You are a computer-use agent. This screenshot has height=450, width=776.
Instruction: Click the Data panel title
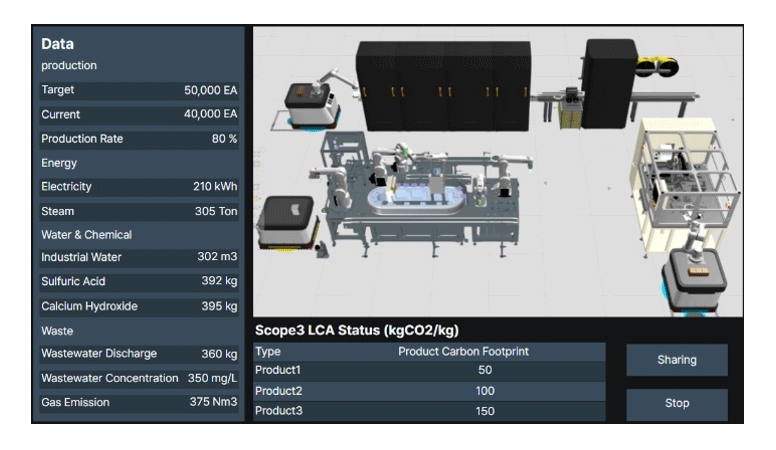(x=57, y=44)
